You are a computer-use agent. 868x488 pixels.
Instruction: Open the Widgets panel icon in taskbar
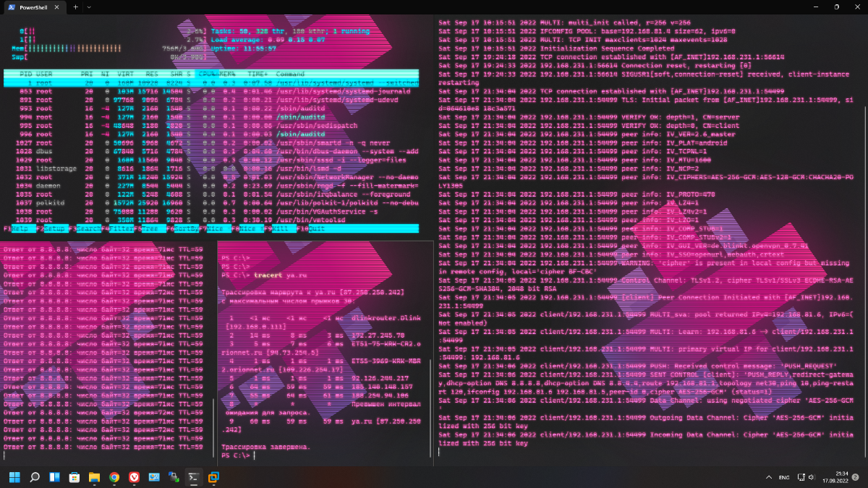point(54,477)
